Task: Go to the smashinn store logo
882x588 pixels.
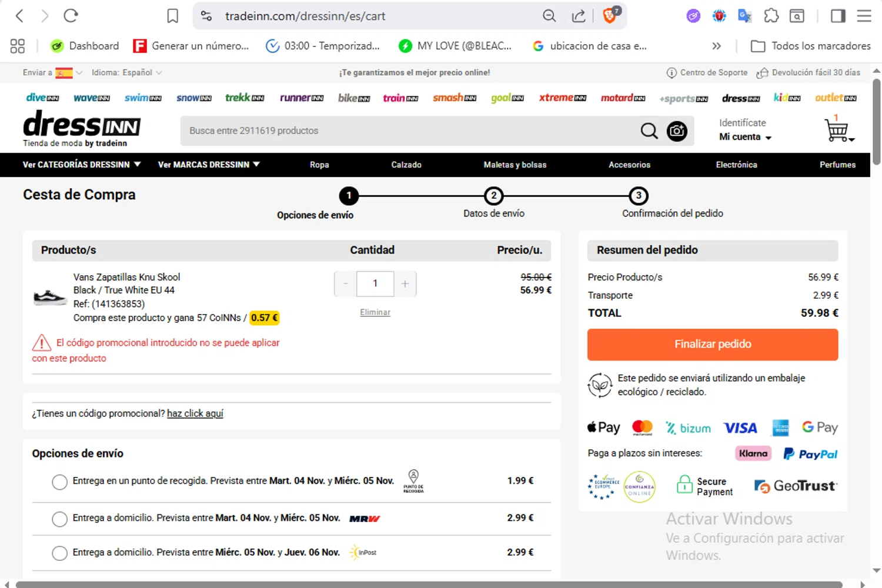Action: coord(455,98)
